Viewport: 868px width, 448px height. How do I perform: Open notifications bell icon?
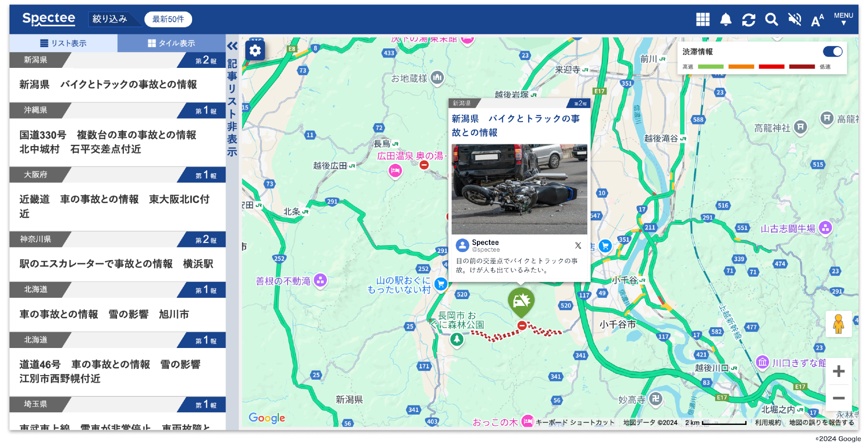point(726,19)
